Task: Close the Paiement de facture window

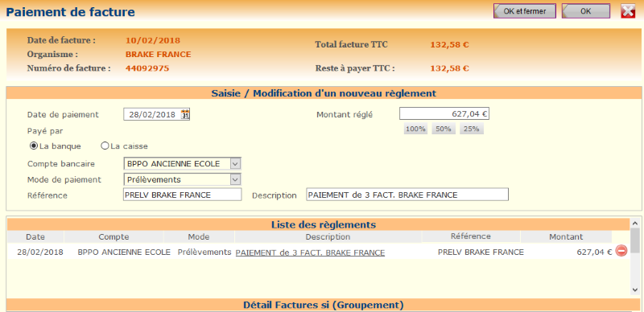Action: click(x=629, y=11)
